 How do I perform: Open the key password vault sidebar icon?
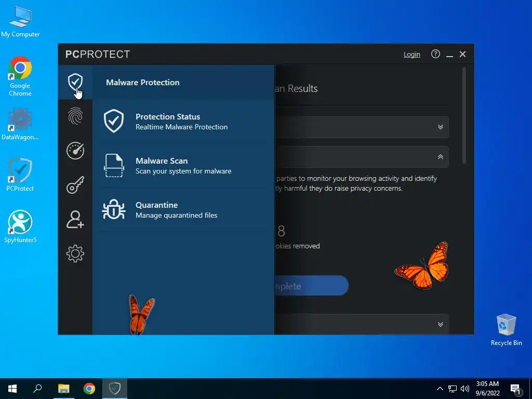(75, 185)
